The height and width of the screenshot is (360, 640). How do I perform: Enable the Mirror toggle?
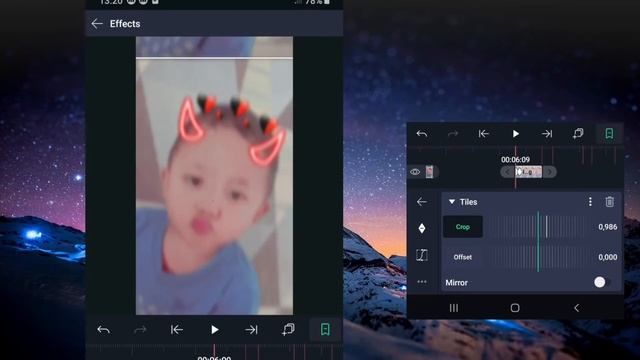click(601, 282)
